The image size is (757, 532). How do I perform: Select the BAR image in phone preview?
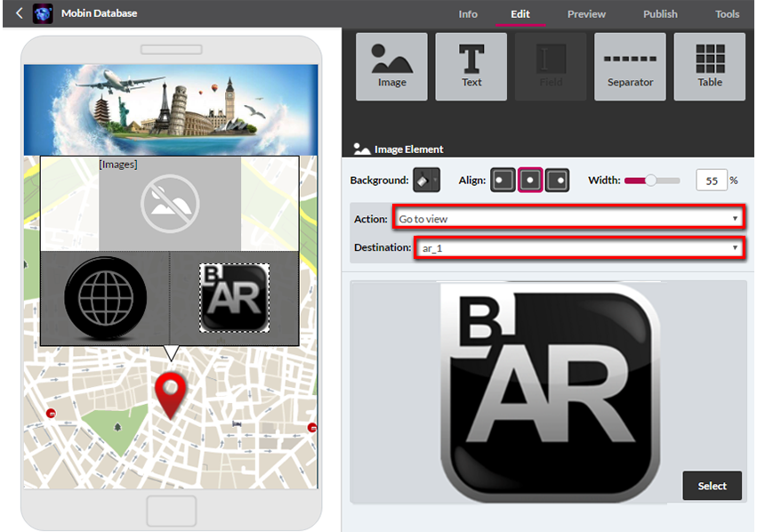click(x=235, y=298)
